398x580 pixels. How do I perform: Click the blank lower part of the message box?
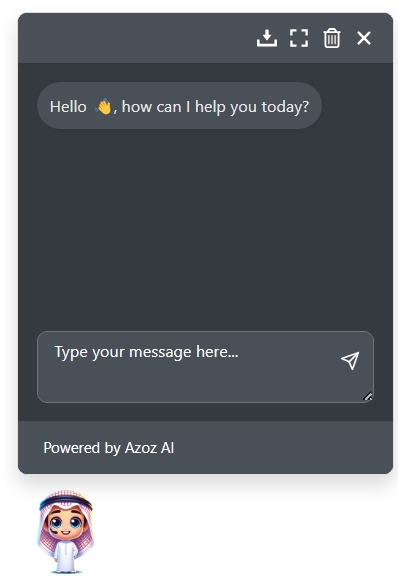[x=185, y=385]
